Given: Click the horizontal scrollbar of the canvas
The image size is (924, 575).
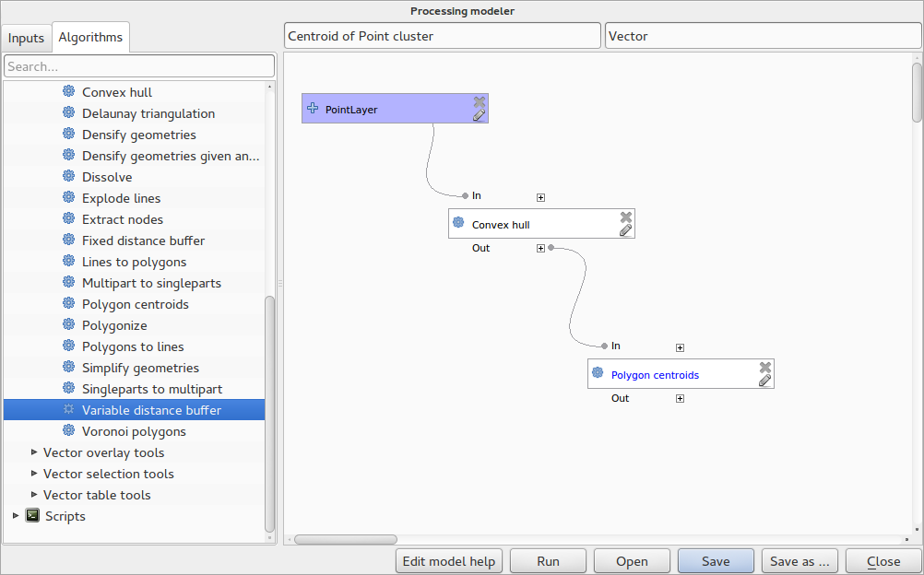Looking at the screenshot, I should (345, 540).
